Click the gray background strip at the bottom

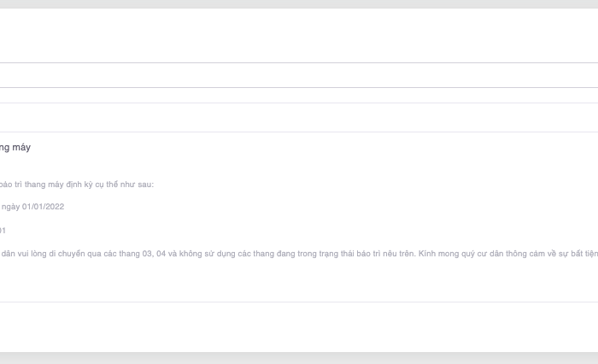click(299, 358)
